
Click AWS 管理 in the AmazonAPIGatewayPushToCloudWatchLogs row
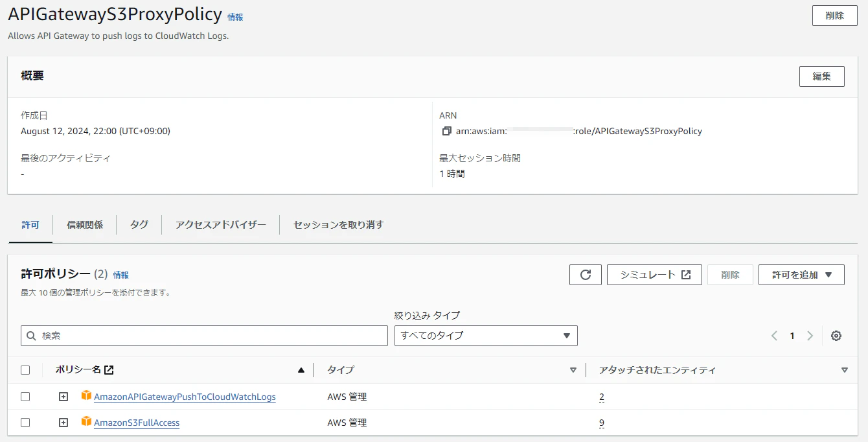point(347,397)
